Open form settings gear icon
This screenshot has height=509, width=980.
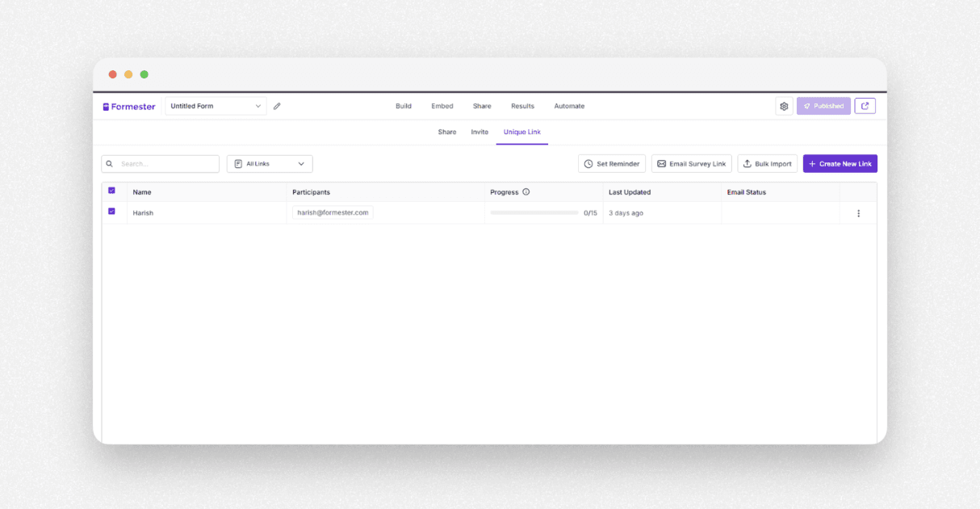(x=784, y=106)
